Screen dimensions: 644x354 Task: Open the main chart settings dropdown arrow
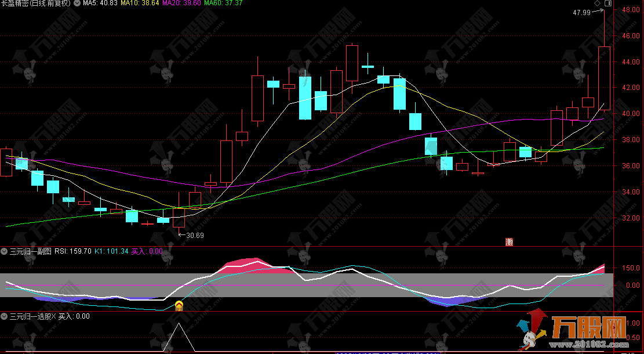(x=78, y=3)
